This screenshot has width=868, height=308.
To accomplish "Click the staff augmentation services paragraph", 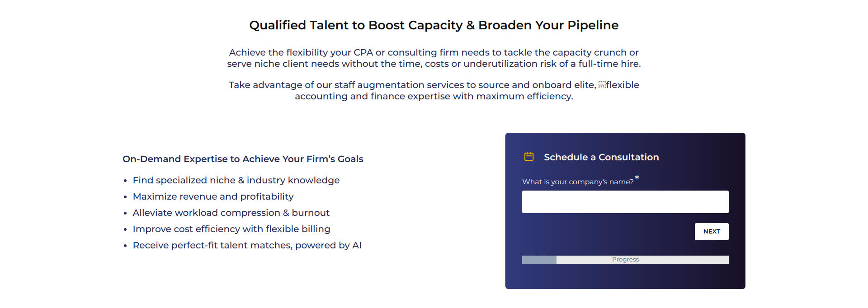I will tap(434, 91).
